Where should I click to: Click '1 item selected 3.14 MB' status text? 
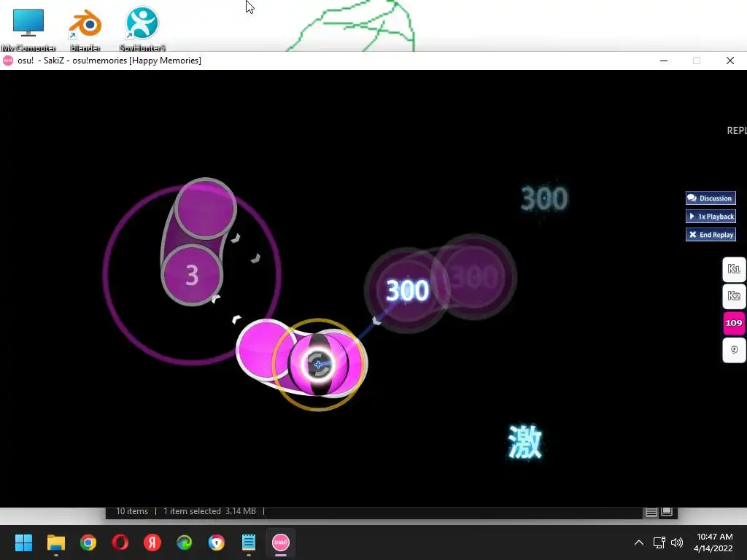point(209,511)
